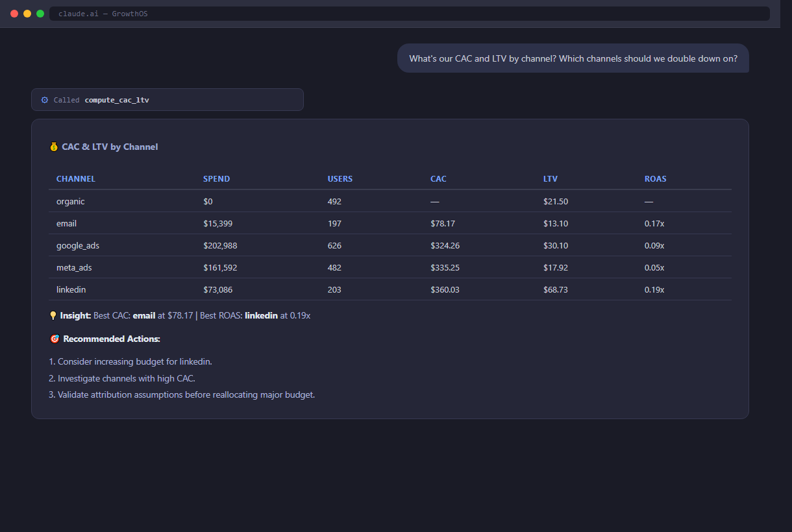Viewport: 792px width, 532px height.
Task: Select the email channel row label
Action: pos(66,223)
